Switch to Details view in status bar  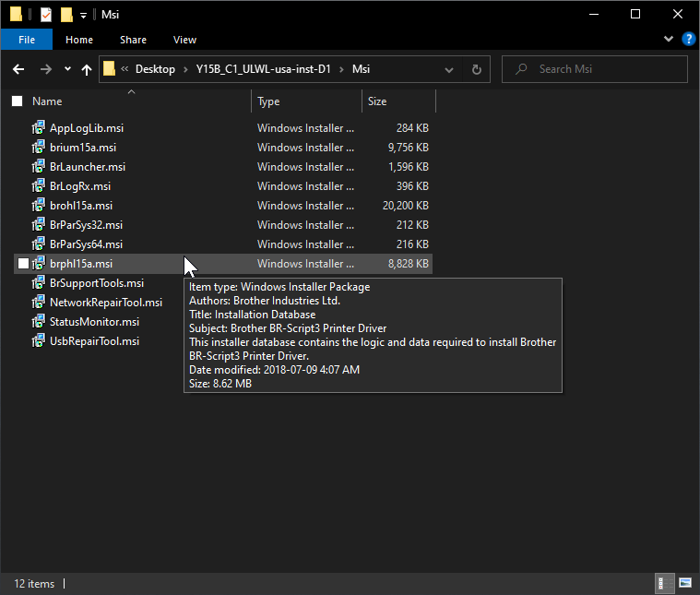point(664,583)
